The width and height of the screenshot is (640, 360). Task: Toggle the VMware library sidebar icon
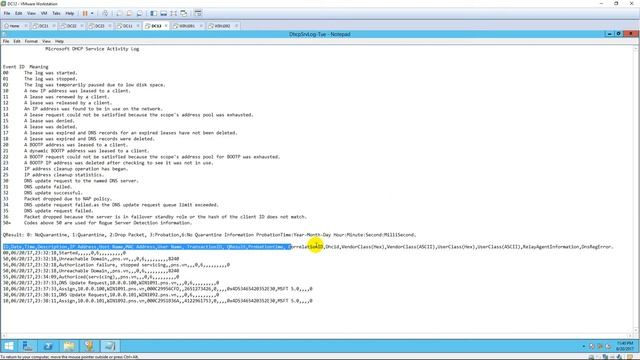pyautogui.click(x=153, y=13)
